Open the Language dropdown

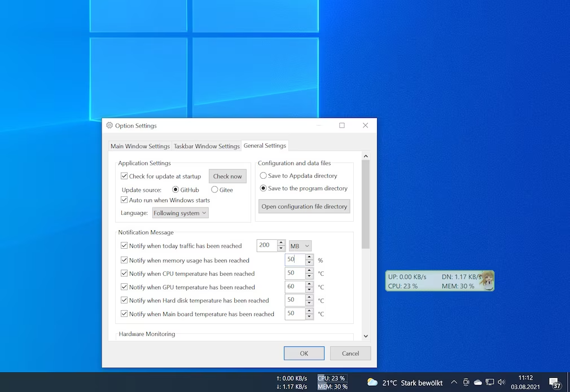180,213
